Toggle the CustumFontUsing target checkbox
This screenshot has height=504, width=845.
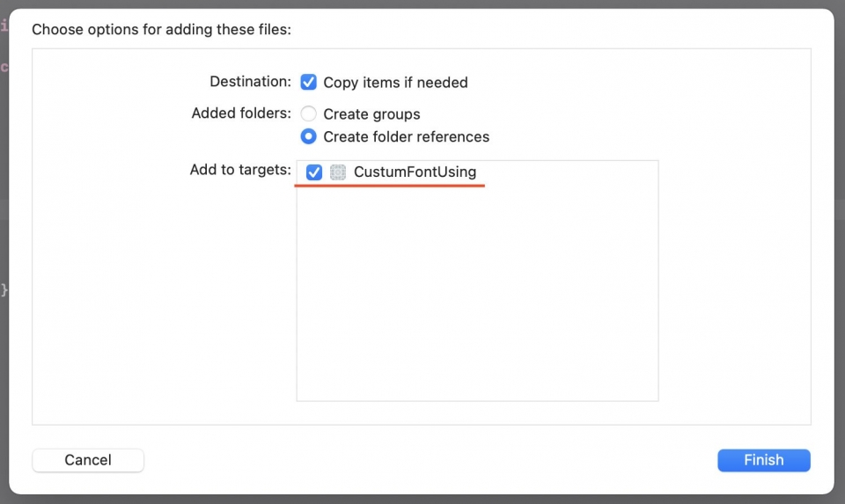314,172
